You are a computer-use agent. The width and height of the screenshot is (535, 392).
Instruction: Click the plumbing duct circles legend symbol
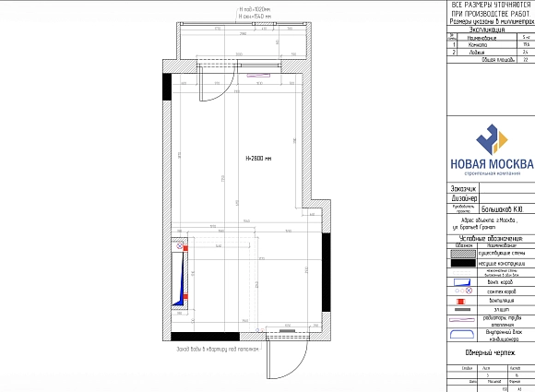464,291
